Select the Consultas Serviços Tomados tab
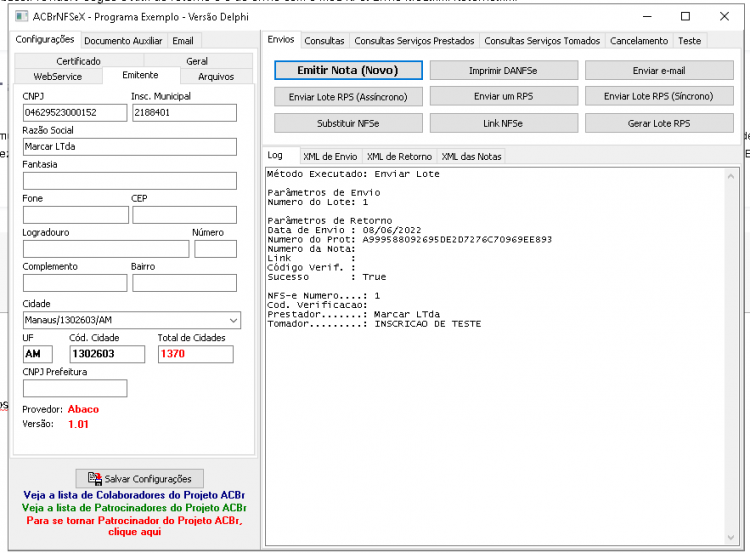 tap(542, 41)
